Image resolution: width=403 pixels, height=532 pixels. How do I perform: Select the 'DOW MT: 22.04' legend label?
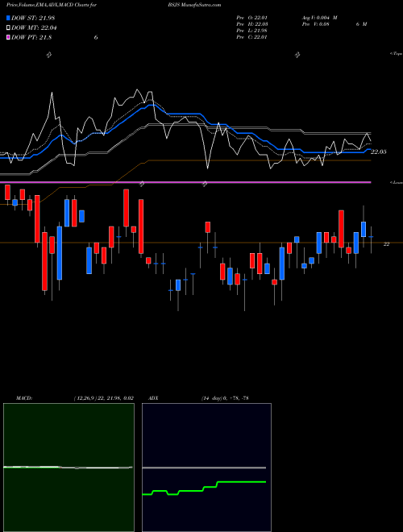pos(34,28)
